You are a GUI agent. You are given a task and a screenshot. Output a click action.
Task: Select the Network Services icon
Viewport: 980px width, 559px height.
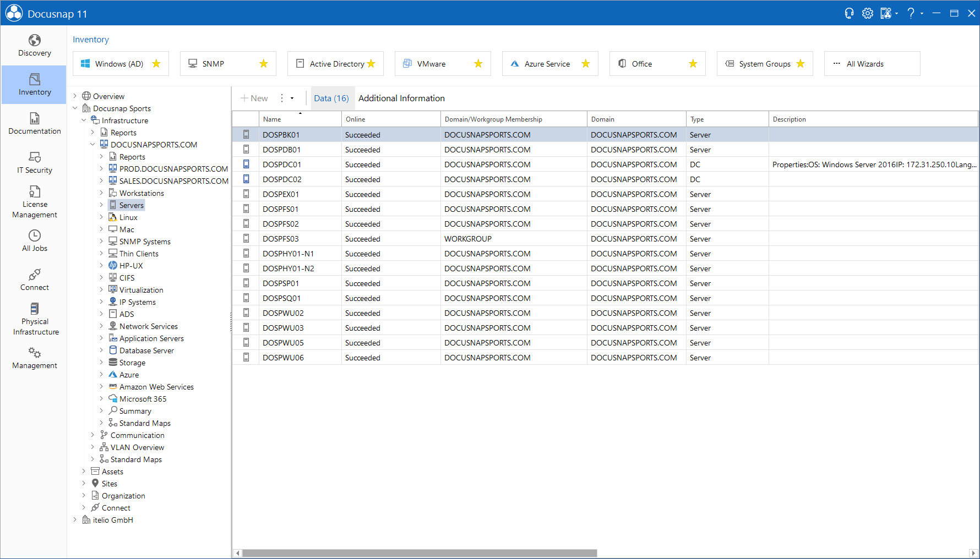pos(113,326)
